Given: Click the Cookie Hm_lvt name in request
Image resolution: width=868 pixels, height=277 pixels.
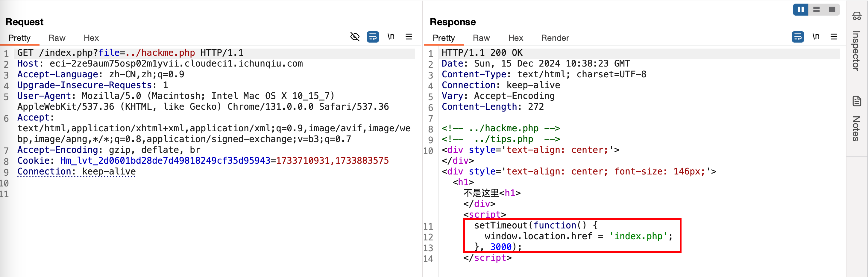Looking at the screenshot, I should [166, 161].
